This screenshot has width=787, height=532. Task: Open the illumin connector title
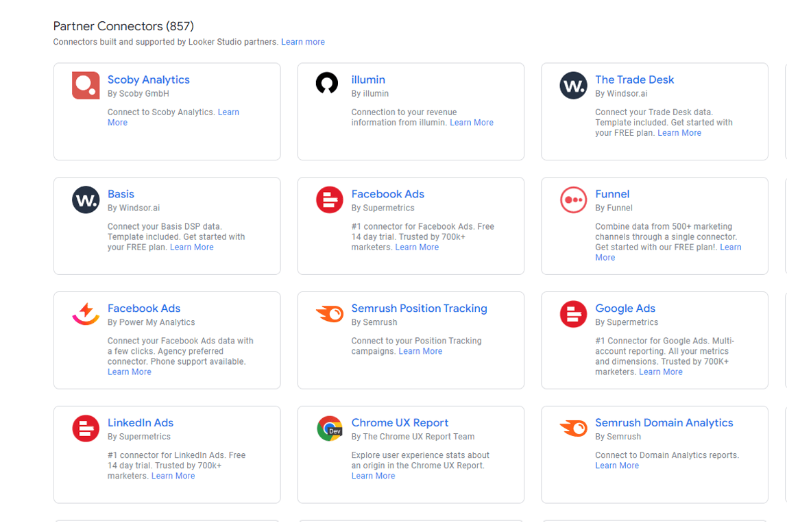click(368, 80)
